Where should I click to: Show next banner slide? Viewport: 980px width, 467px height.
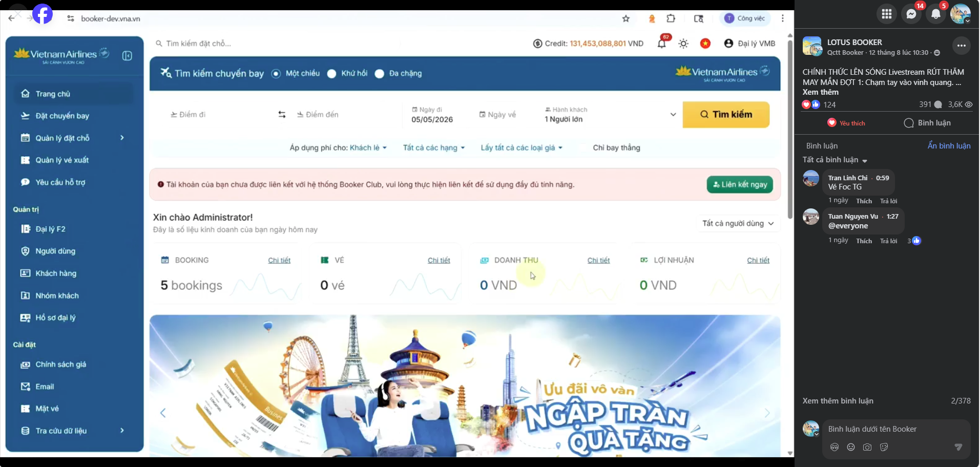[767, 413]
